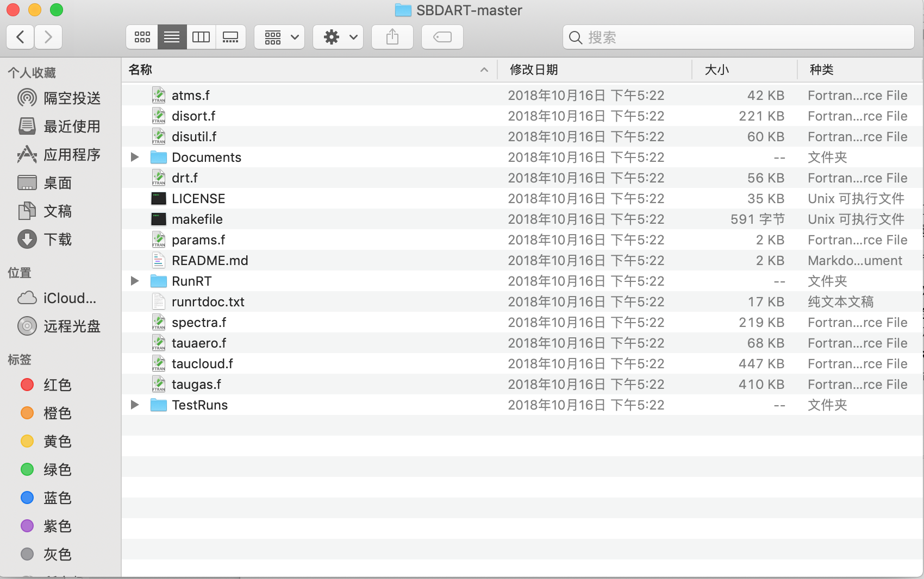Select the makefile file name
This screenshot has height=579, width=924.
(x=197, y=219)
